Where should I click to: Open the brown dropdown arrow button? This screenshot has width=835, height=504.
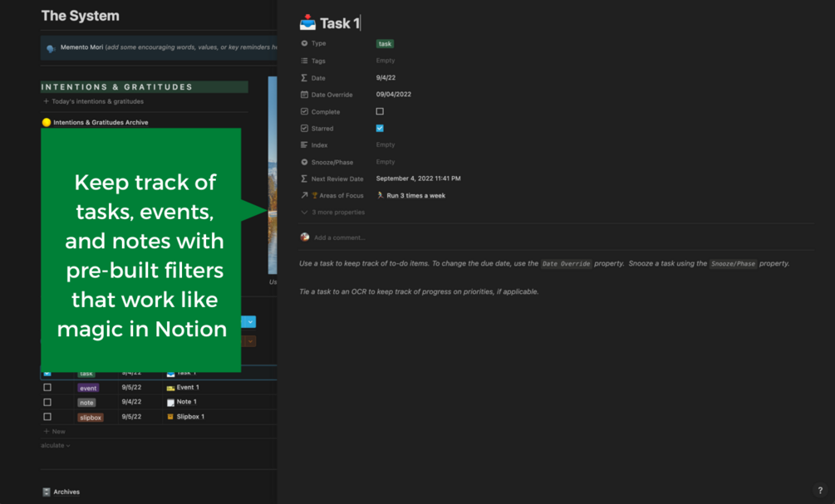249,341
